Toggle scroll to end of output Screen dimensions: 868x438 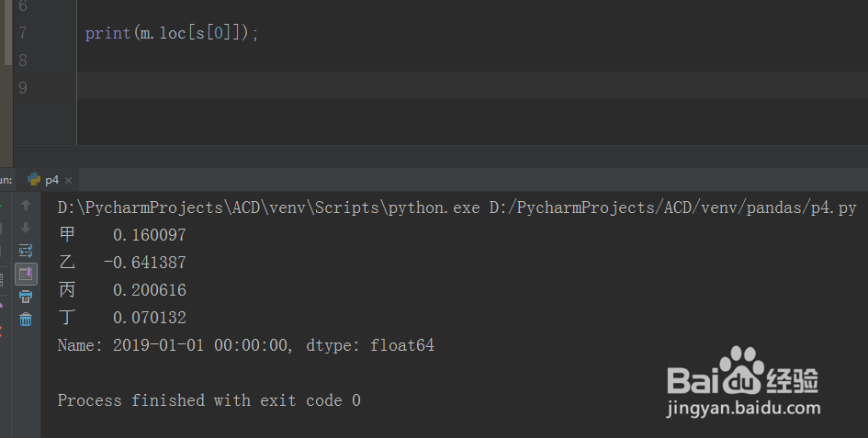pos(26,273)
